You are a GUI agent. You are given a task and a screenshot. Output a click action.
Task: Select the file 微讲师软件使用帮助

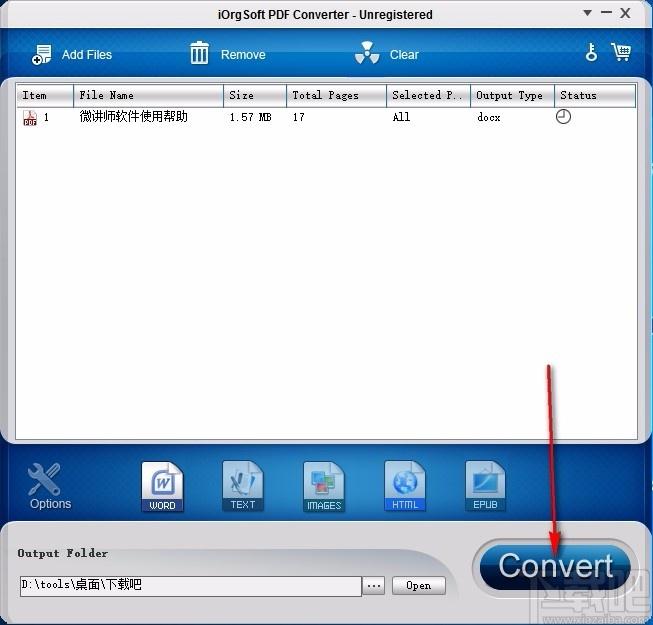point(133,117)
